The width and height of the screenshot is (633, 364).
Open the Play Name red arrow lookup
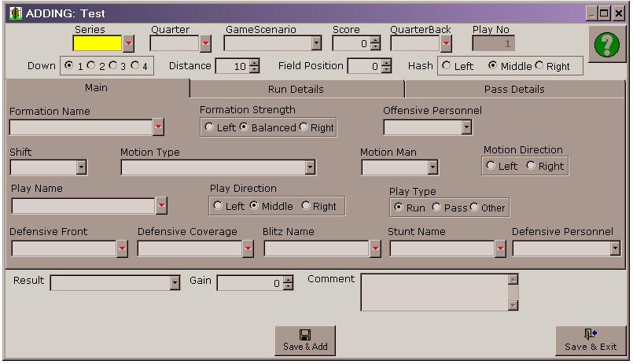[160, 206]
